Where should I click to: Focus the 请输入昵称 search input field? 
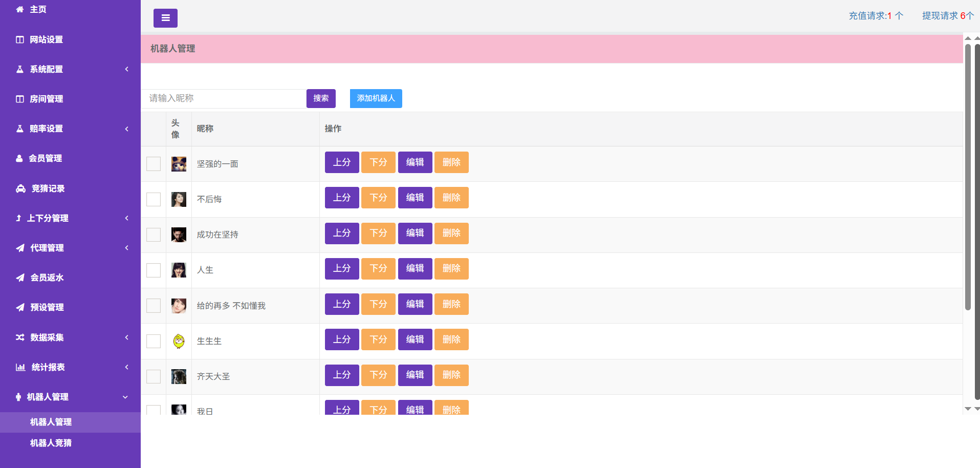[224, 98]
